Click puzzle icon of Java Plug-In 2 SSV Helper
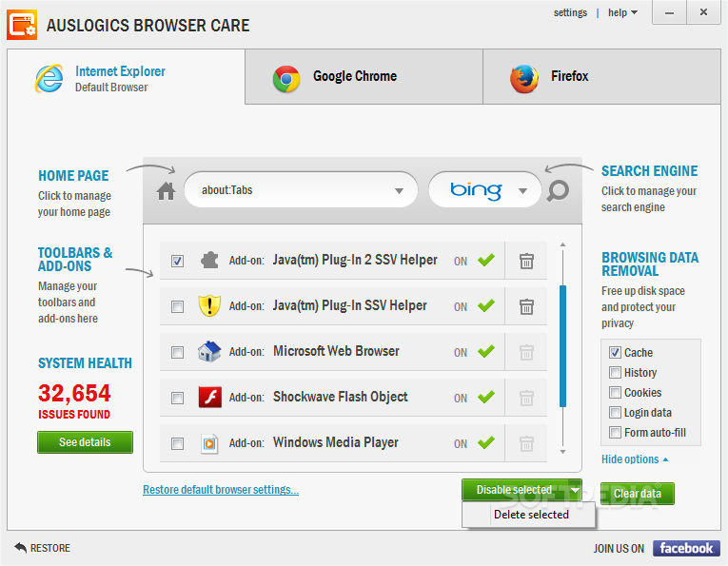The image size is (728, 566). click(209, 261)
